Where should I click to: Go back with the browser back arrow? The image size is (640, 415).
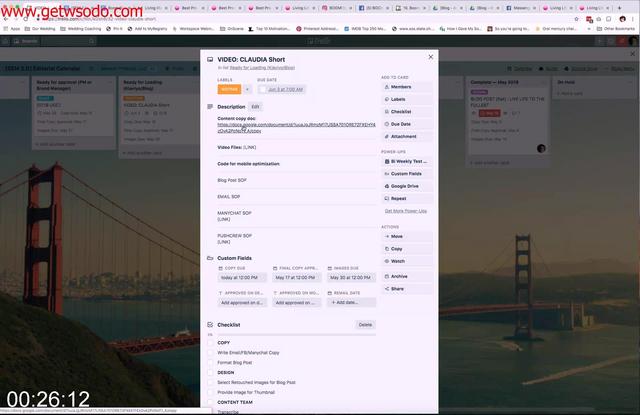click(x=6, y=19)
